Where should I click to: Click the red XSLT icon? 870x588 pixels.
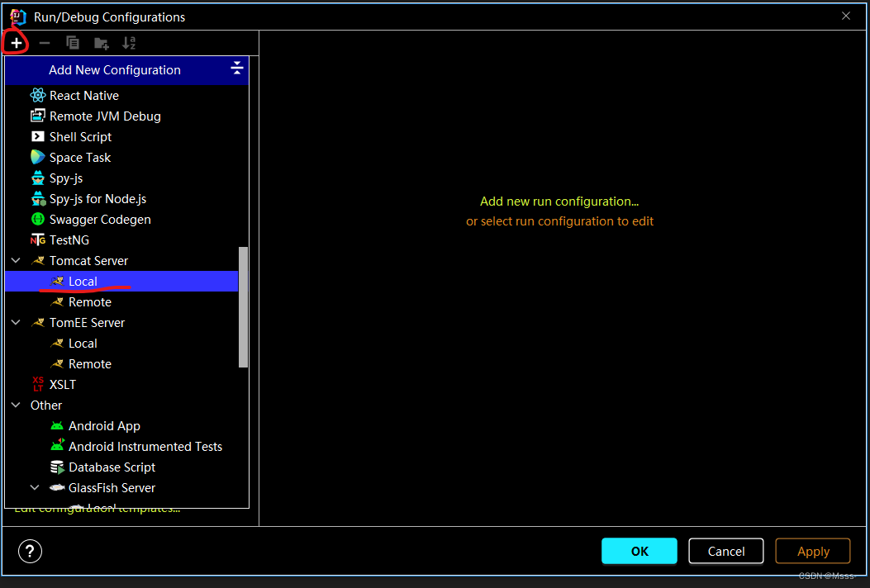point(38,384)
